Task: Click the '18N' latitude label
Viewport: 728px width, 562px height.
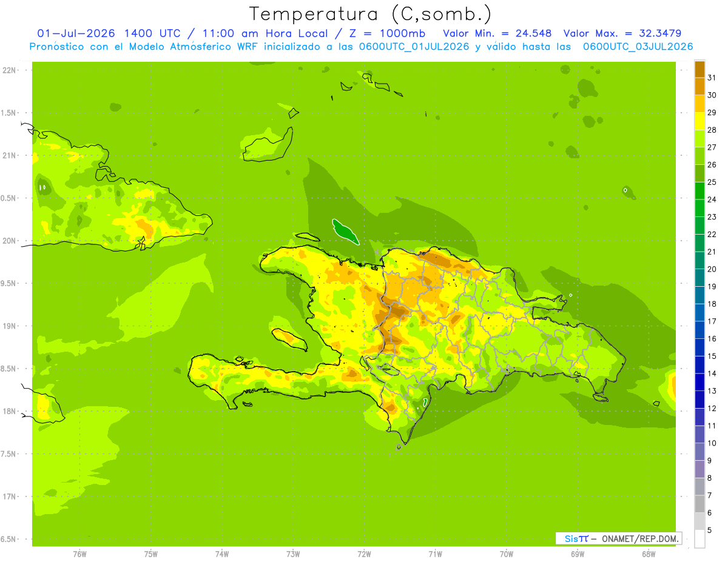Action: point(9,412)
